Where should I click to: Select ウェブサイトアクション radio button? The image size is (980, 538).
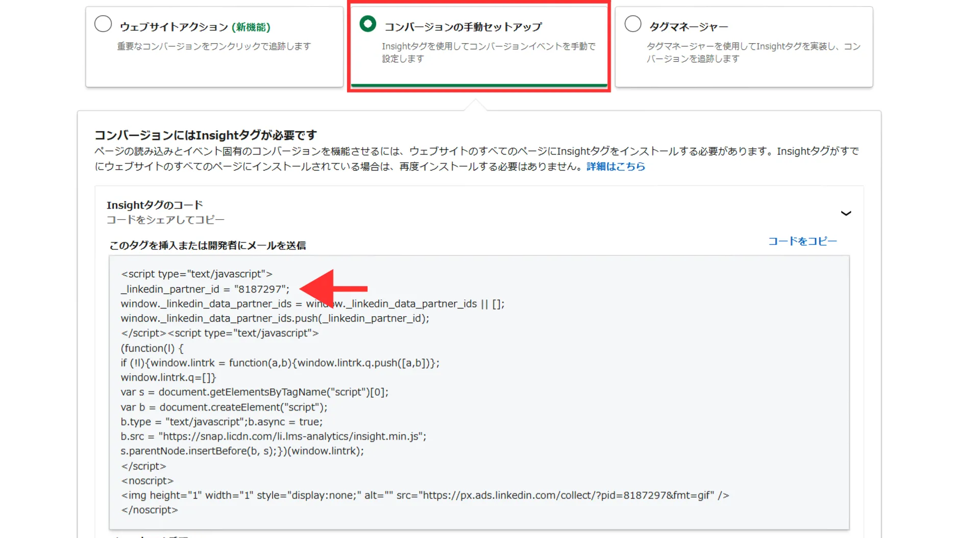coord(103,24)
